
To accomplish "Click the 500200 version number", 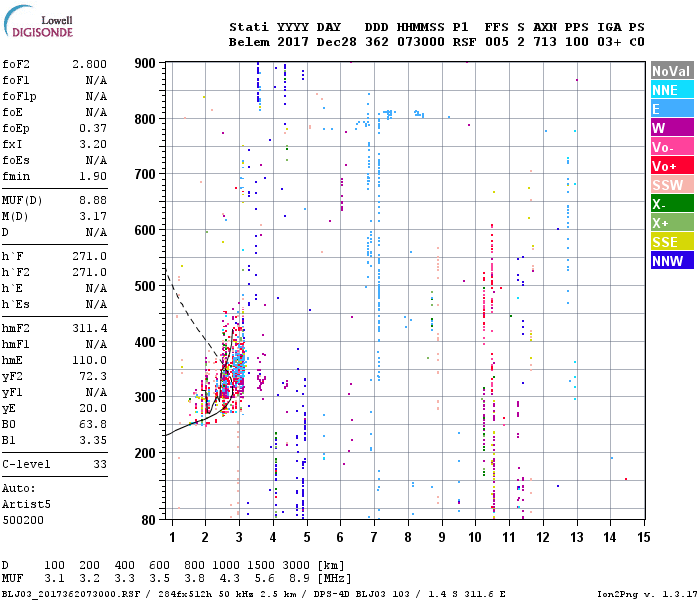I will [x=23, y=521].
